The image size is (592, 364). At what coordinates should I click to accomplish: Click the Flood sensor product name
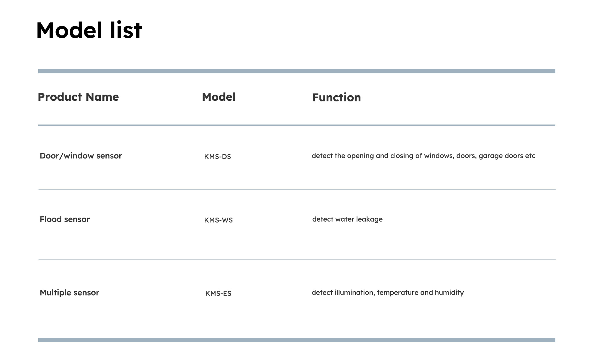coord(65,219)
